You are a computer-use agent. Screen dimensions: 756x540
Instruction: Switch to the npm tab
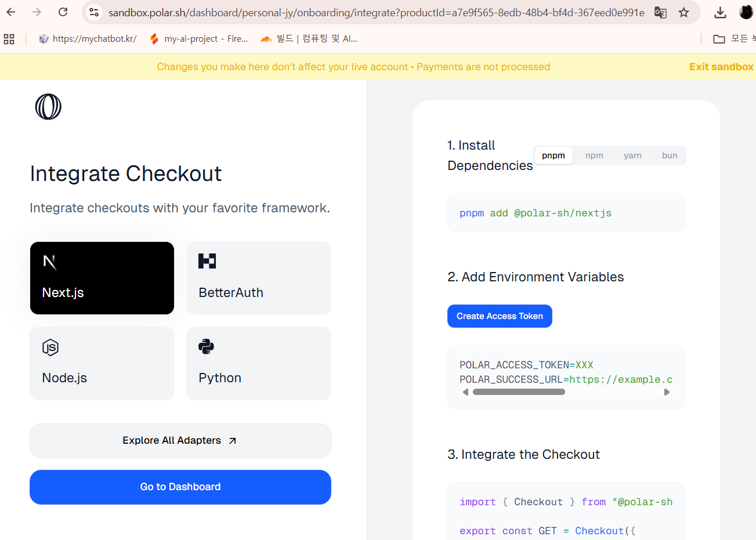[594, 155]
